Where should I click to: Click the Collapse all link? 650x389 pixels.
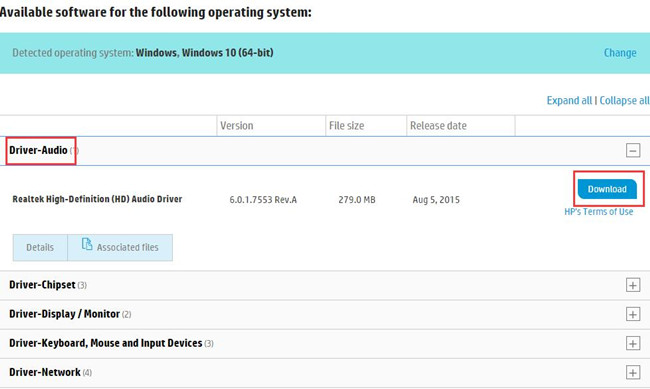[x=624, y=101]
